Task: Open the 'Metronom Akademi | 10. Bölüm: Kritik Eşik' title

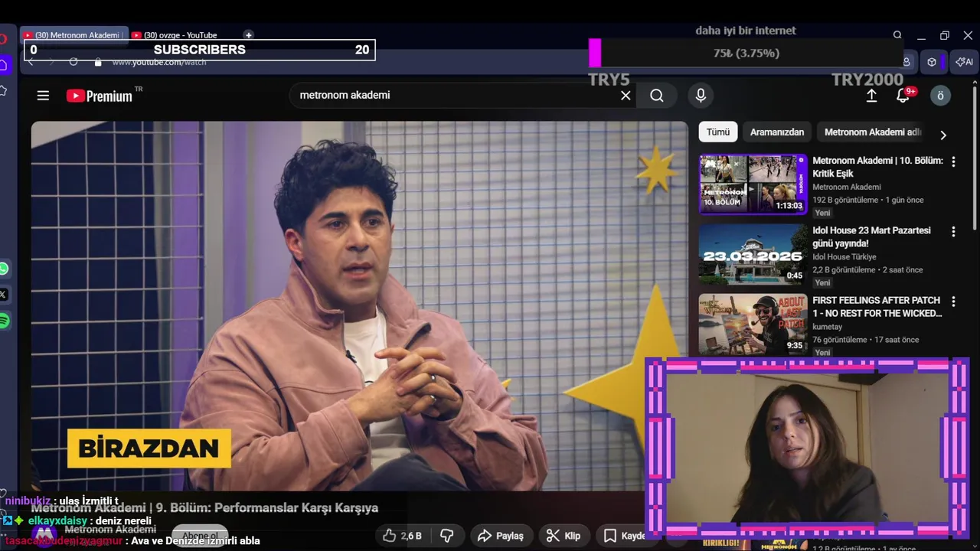Action: 877,167
